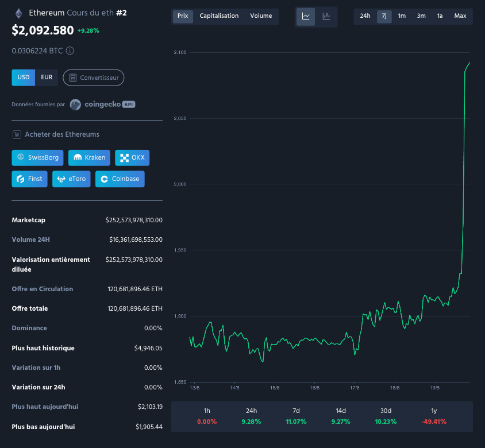Select USD currency toggle
Screen dimensions: 485x448
pyautogui.click(x=24, y=78)
